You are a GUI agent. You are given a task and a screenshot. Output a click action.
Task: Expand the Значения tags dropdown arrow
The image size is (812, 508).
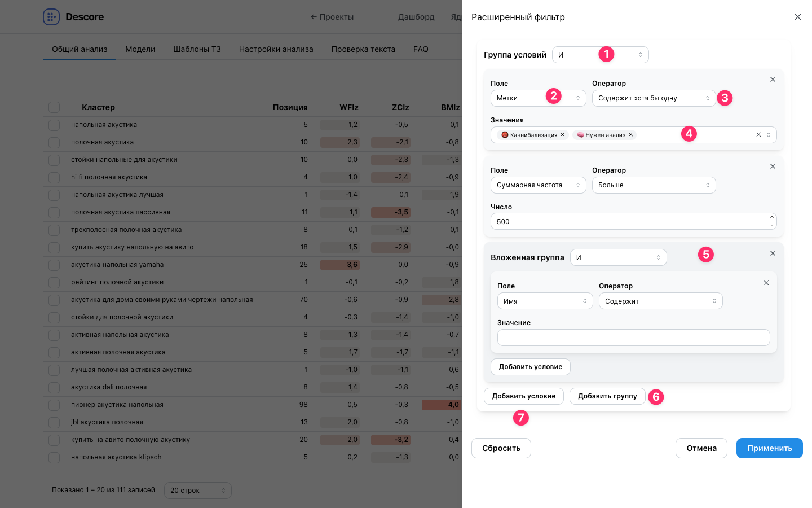[769, 135]
